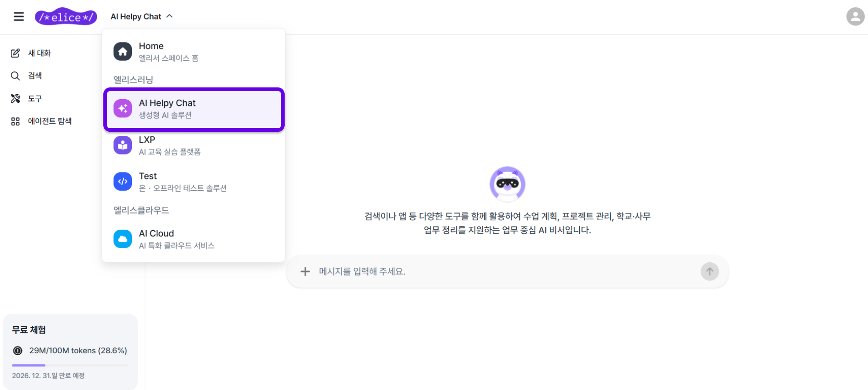Select the LXP platform icon
The width and height of the screenshot is (868, 390).
pyautogui.click(x=122, y=145)
